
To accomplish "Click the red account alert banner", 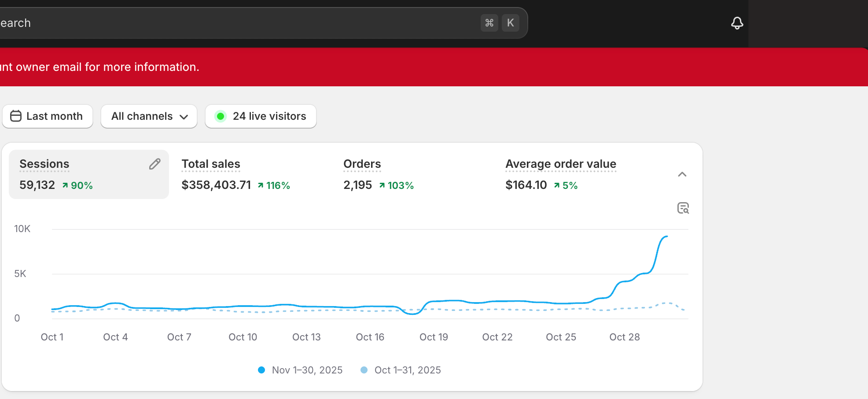I will (396, 67).
